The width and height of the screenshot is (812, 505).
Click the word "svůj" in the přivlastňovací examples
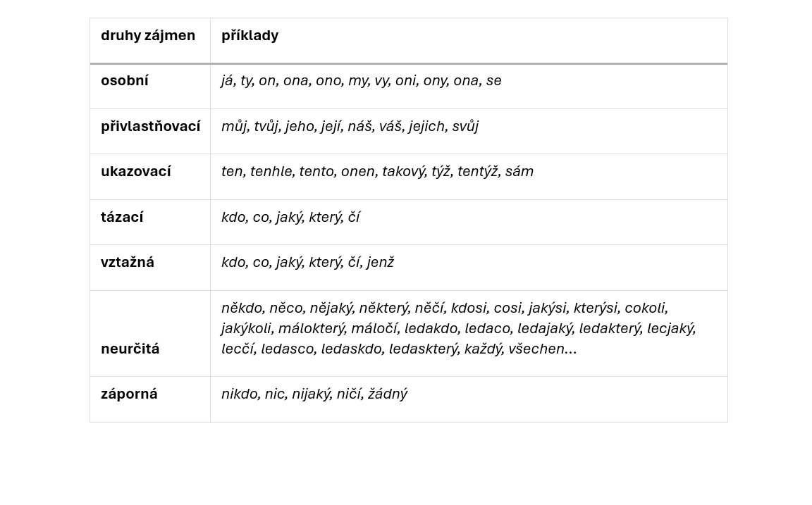click(465, 126)
